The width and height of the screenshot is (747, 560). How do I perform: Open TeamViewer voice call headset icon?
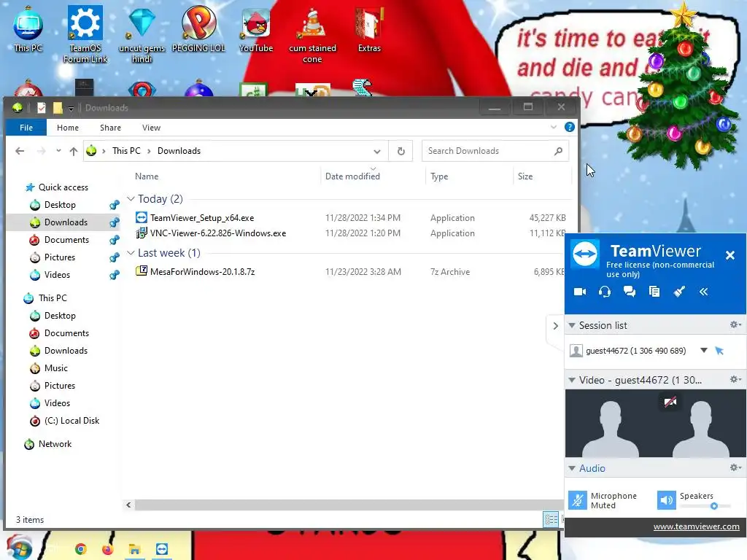click(x=605, y=292)
